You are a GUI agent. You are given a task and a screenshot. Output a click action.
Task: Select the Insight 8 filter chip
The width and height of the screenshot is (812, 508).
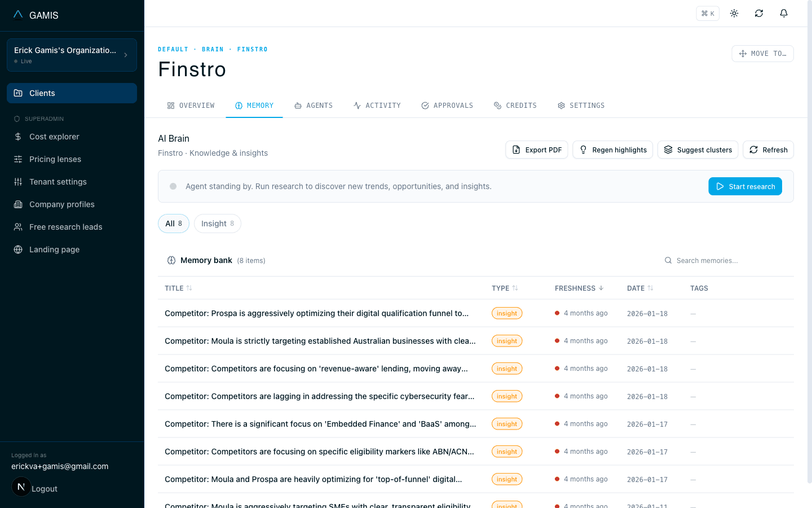[218, 224]
